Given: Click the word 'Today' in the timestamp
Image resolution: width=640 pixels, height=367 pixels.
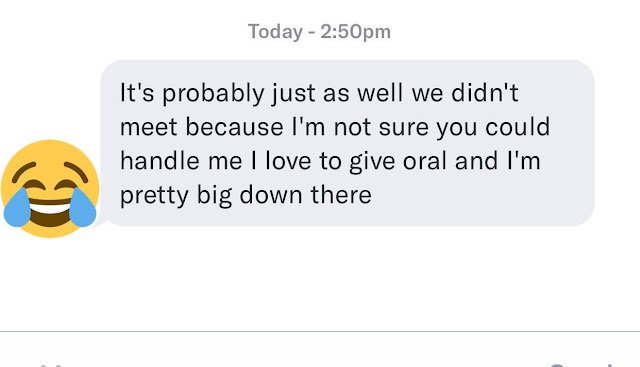Looking at the screenshot, I should click(275, 32).
